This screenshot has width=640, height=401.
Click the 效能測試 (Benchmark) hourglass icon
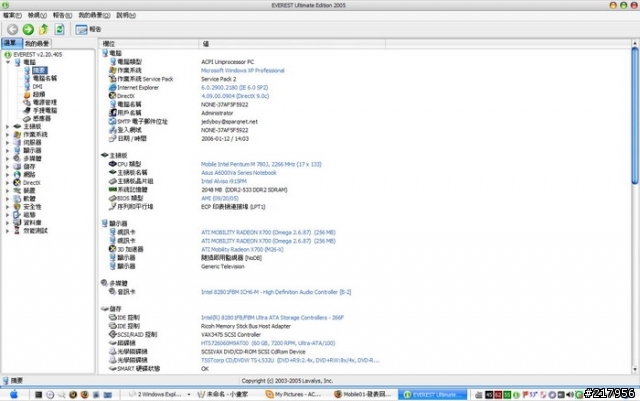point(17,231)
